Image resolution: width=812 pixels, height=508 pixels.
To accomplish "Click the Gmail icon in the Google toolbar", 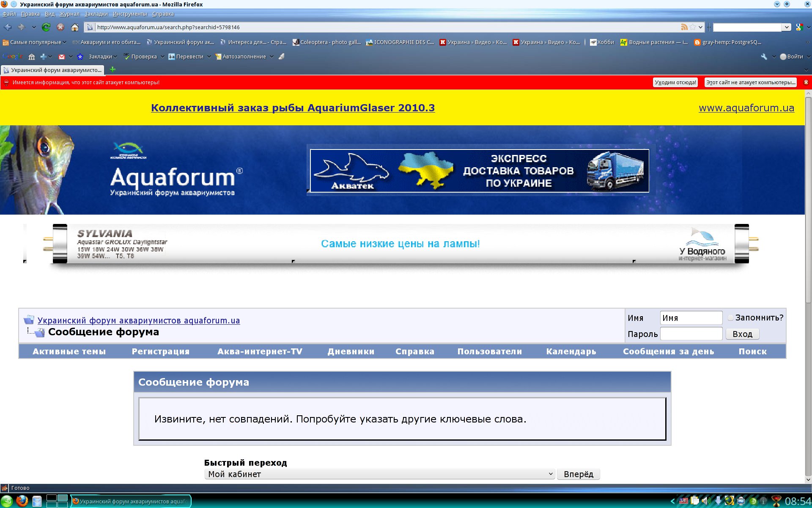I will [62, 57].
